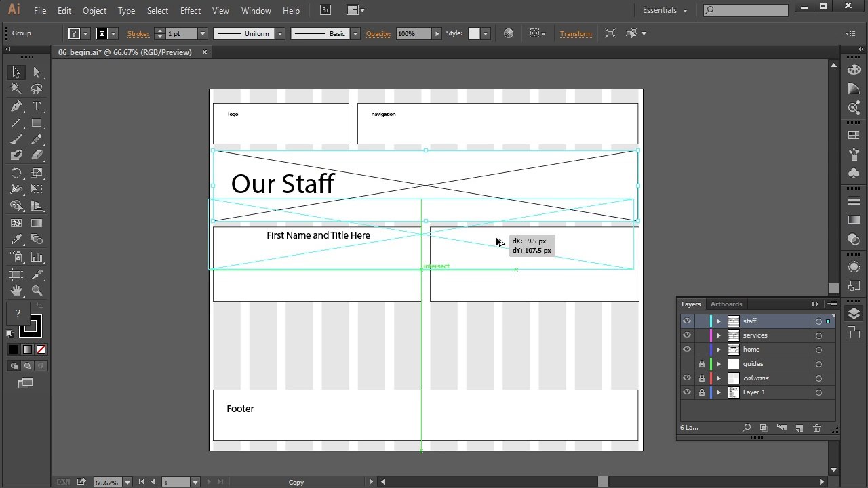
Task: Unlock the guides layer
Action: tap(702, 364)
